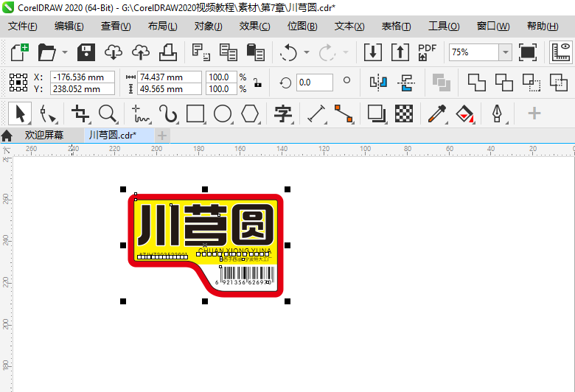The image size is (575, 392).
Task: Click the cloud upload icon
Action: pyautogui.click(x=141, y=52)
